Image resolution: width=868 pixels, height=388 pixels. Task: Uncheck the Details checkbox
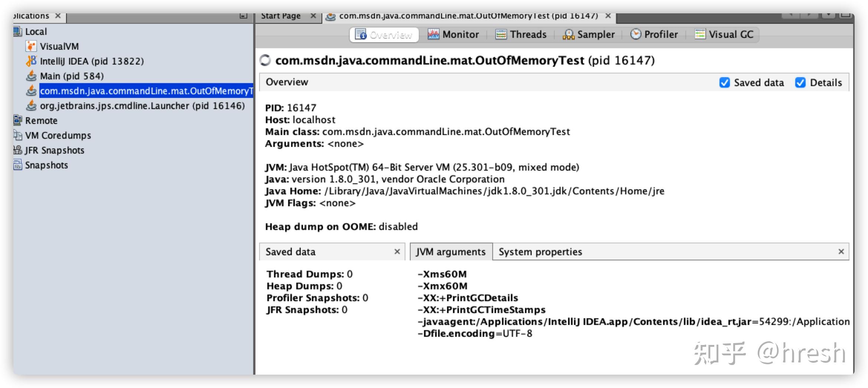800,82
